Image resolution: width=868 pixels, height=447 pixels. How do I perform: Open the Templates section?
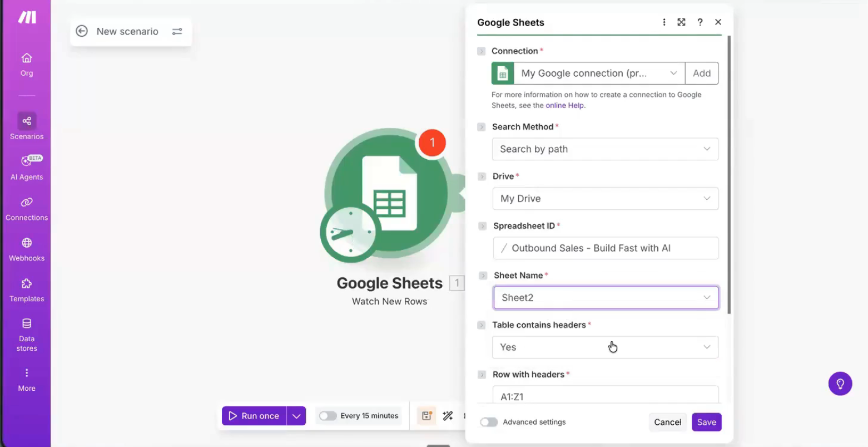pos(27,284)
